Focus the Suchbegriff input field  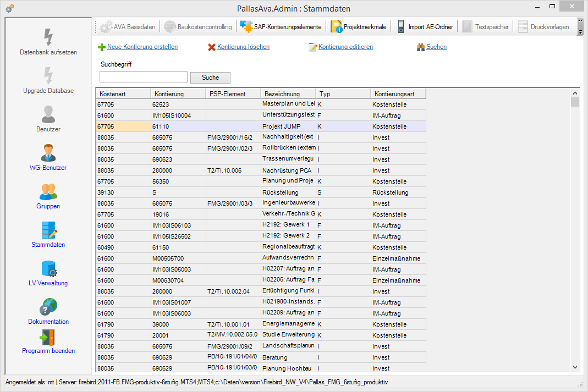pyautogui.click(x=143, y=77)
